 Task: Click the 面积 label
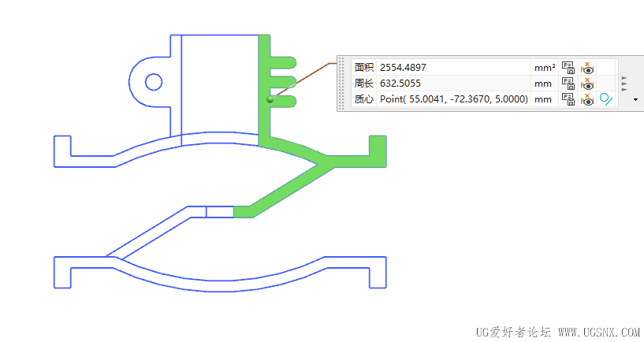tap(363, 67)
